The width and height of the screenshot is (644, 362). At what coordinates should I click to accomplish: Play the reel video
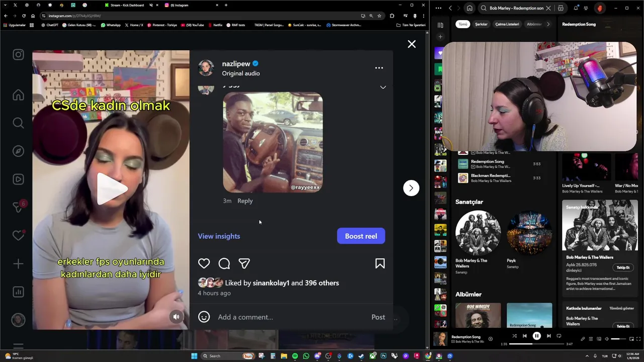click(111, 189)
